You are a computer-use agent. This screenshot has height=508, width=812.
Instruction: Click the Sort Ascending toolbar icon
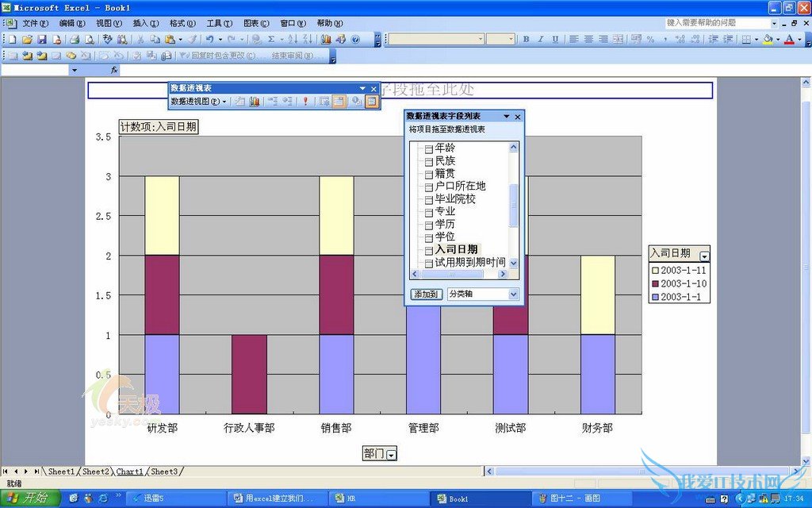[x=291, y=39]
